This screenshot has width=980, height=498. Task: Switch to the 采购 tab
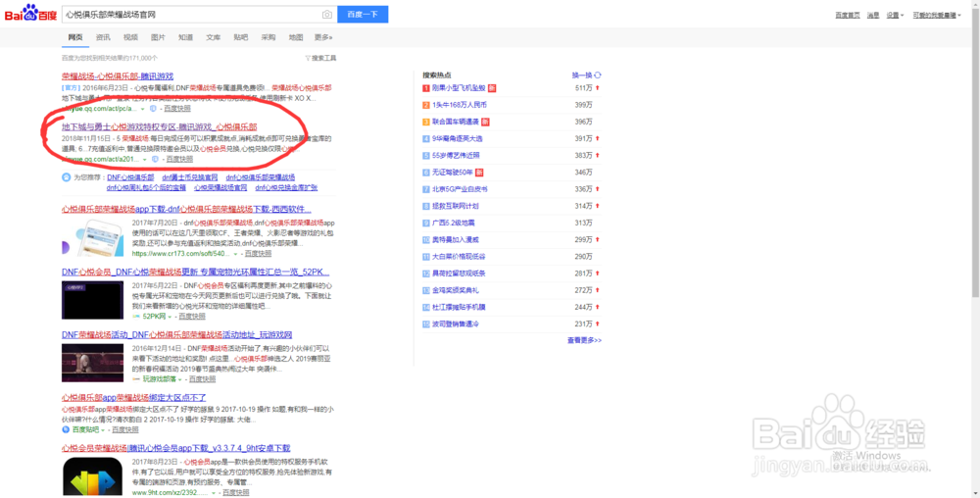(269, 37)
